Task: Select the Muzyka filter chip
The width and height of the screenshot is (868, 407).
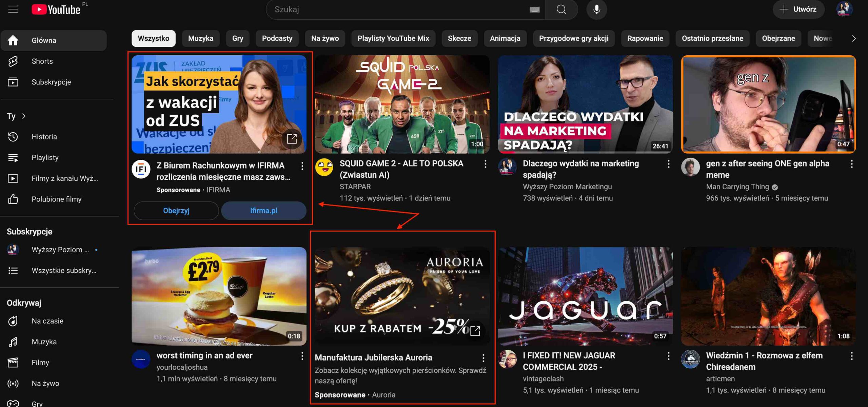Action: (x=200, y=38)
